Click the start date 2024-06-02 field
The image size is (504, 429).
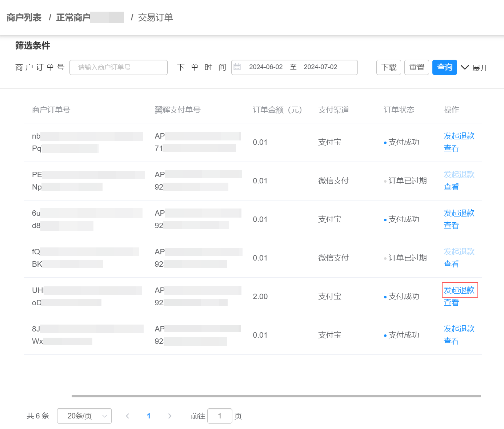(x=266, y=67)
